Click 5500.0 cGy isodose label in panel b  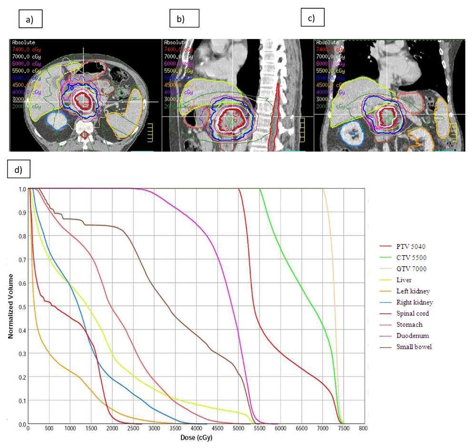(178, 71)
